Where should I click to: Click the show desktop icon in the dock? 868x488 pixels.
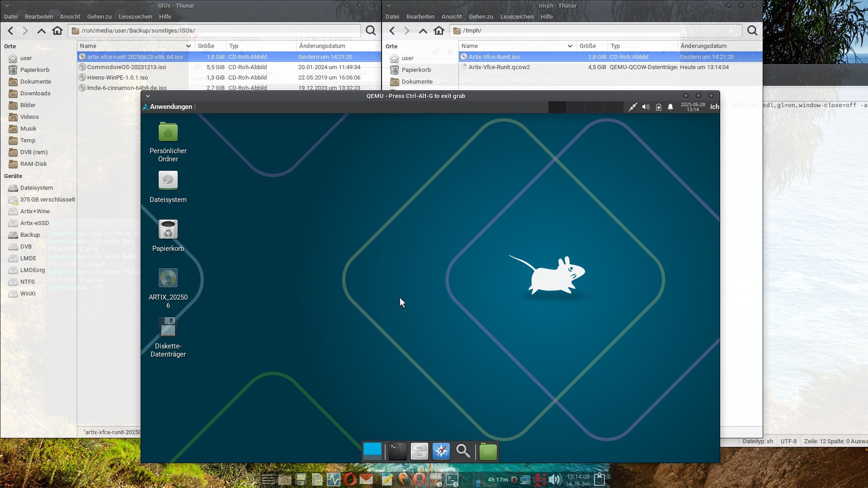[373, 451]
